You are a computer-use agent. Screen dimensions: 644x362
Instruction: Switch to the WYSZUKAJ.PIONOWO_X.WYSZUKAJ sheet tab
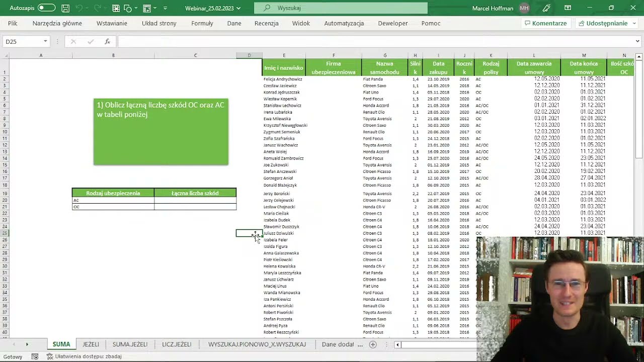[x=257, y=344]
